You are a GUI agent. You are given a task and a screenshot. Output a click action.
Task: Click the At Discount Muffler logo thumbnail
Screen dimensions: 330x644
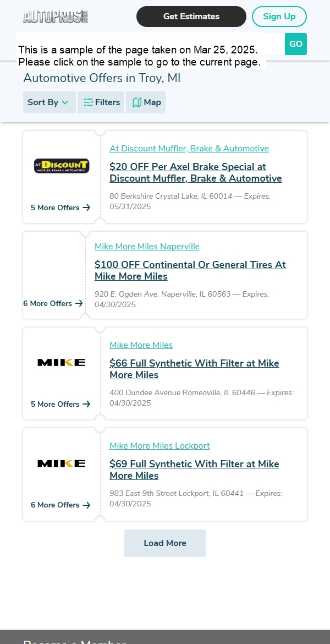(62, 166)
